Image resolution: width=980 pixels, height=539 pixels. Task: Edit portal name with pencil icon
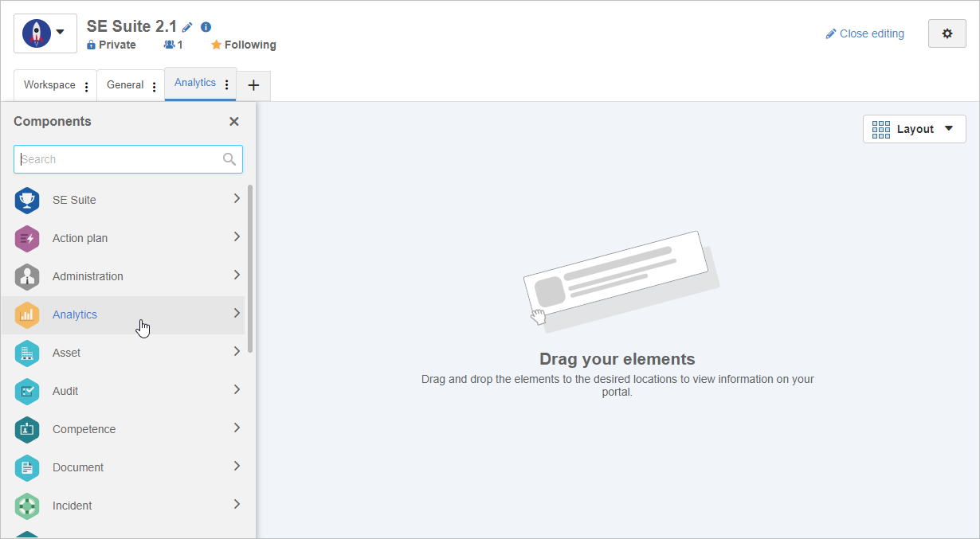point(187,27)
